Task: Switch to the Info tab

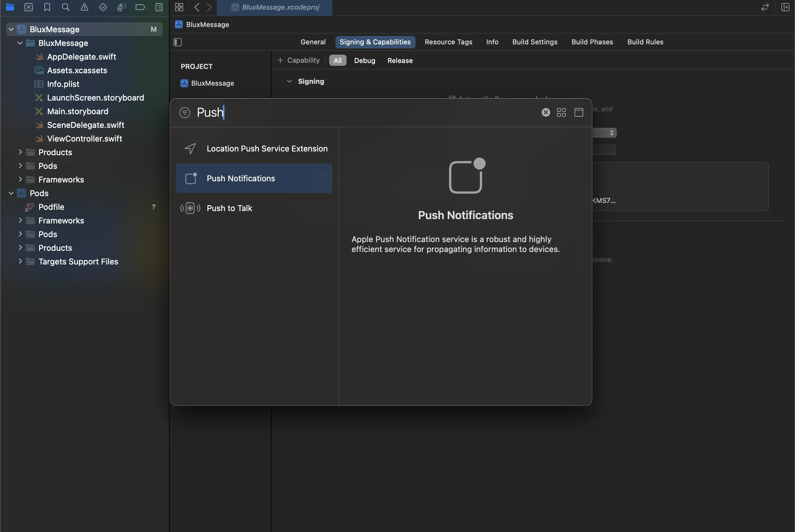Action: click(x=492, y=42)
